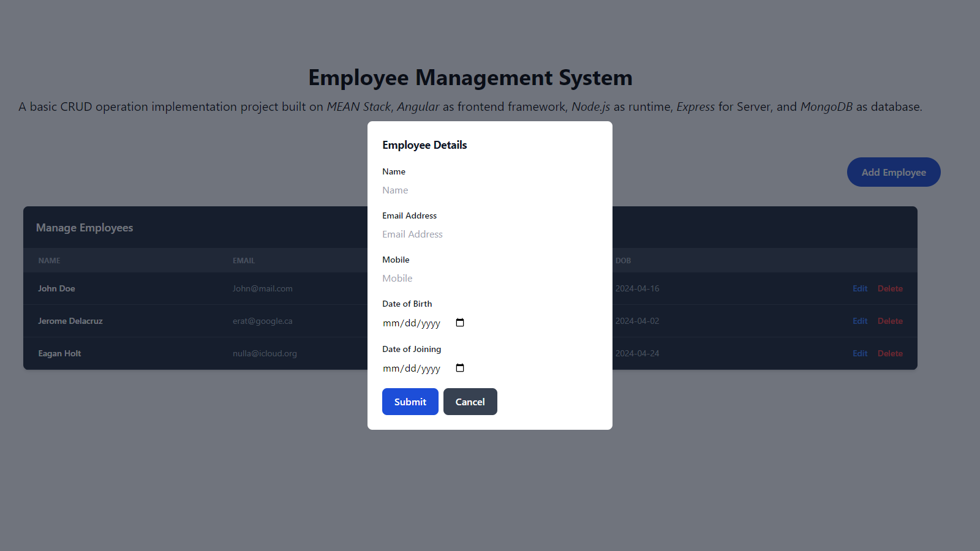The image size is (980, 551).
Task: Delete the Eagan Holt row
Action: pyautogui.click(x=890, y=353)
